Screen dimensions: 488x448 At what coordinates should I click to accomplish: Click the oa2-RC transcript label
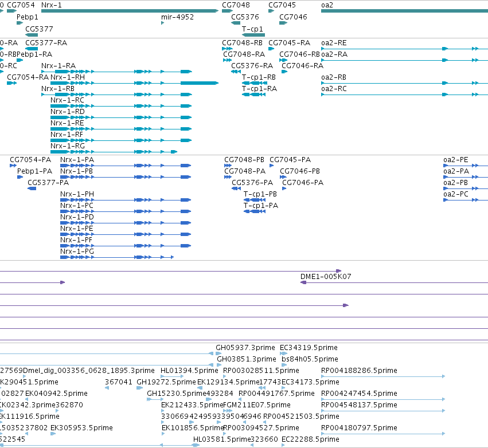(x=334, y=89)
